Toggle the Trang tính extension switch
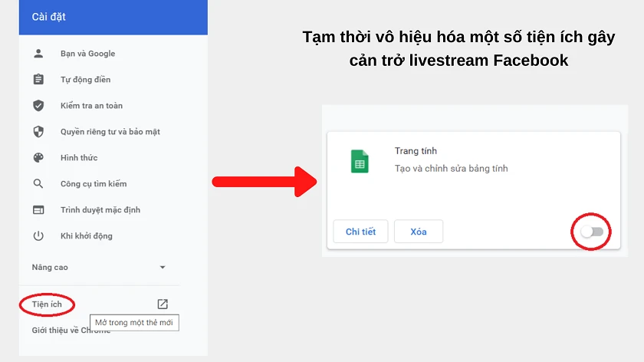The width and height of the screenshot is (644, 362). click(x=592, y=232)
